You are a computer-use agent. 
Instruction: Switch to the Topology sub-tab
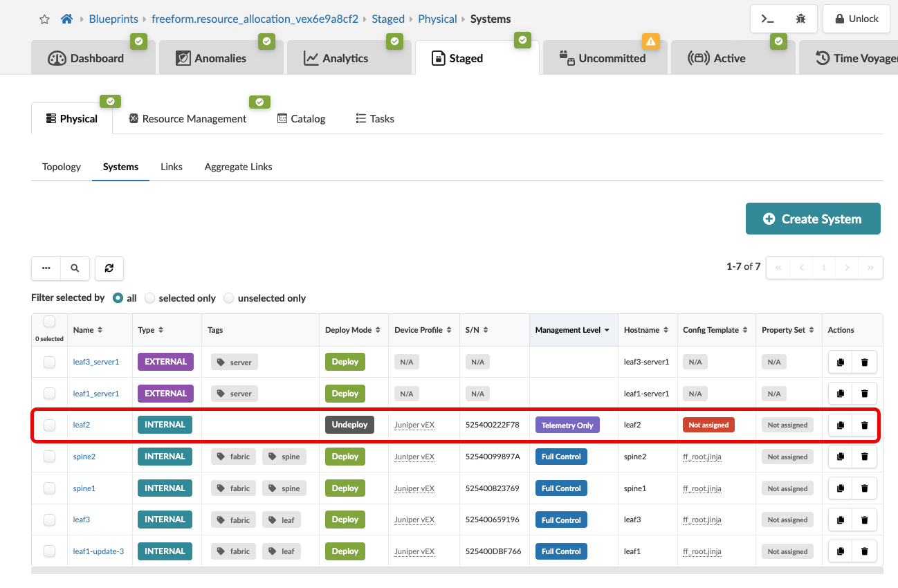pyautogui.click(x=62, y=167)
